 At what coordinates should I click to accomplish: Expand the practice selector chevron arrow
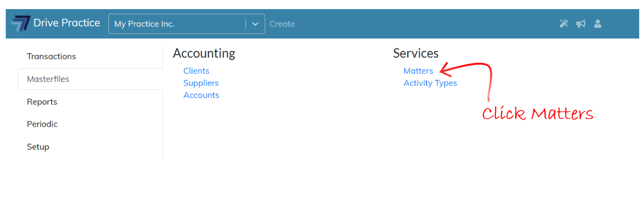click(255, 24)
